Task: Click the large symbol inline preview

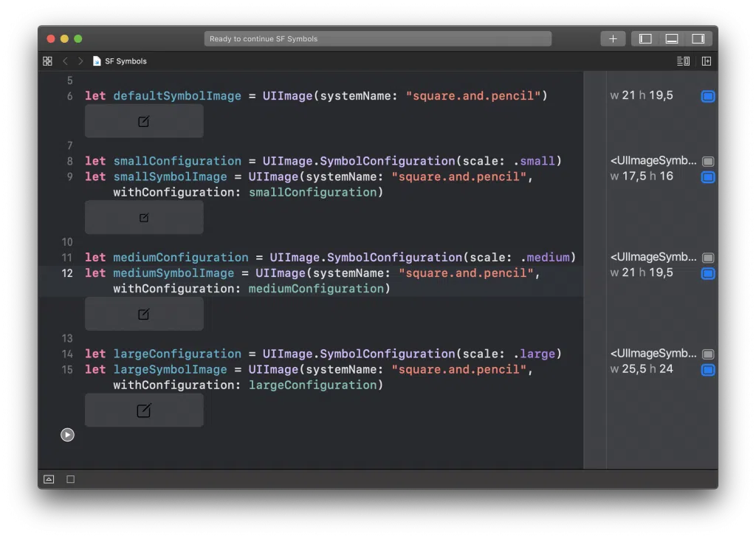Action: (x=144, y=411)
